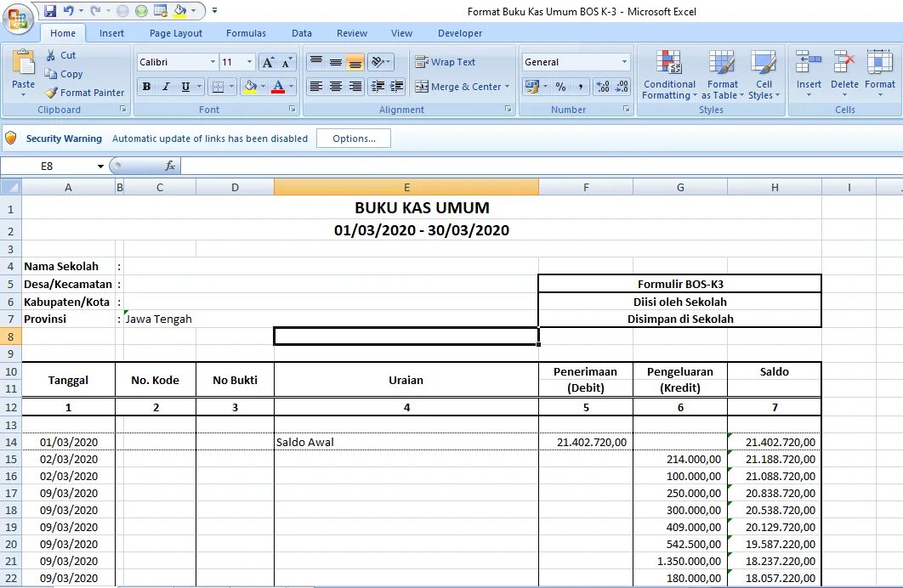Toggle Underline formatting
This screenshot has width=903, height=588.
tap(185, 87)
